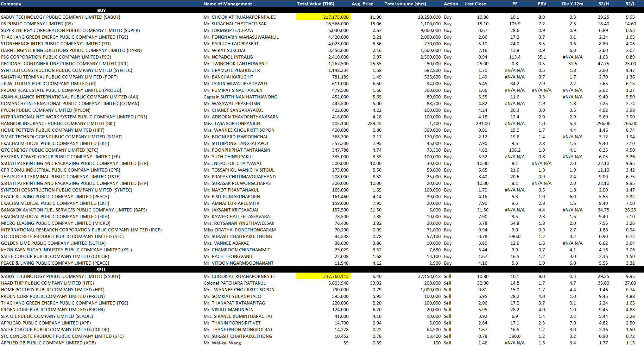
Task: Click the Company column header
Action: point(11,4)
